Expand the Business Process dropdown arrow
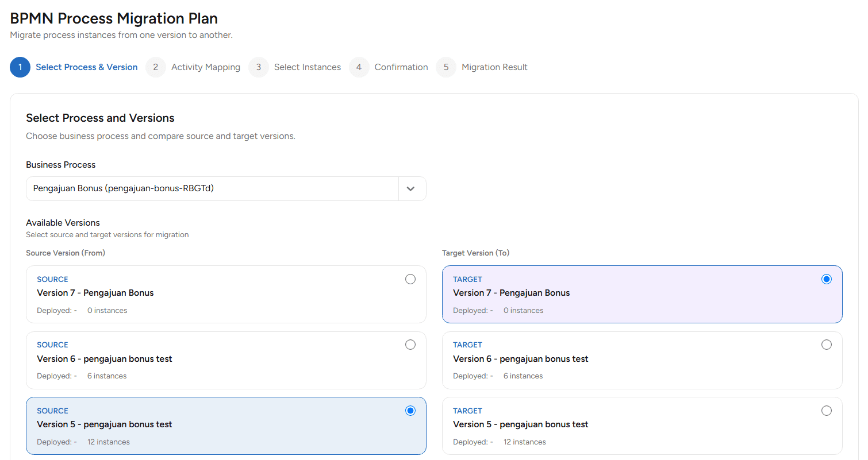 tap(411, 188)
